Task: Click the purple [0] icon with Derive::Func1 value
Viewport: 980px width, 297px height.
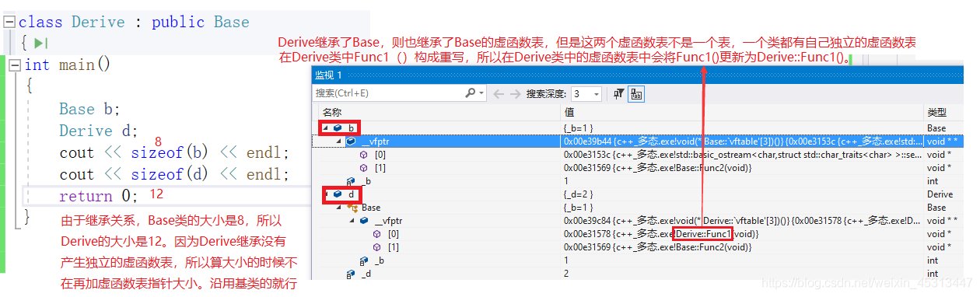Action: tap(377, 234)
